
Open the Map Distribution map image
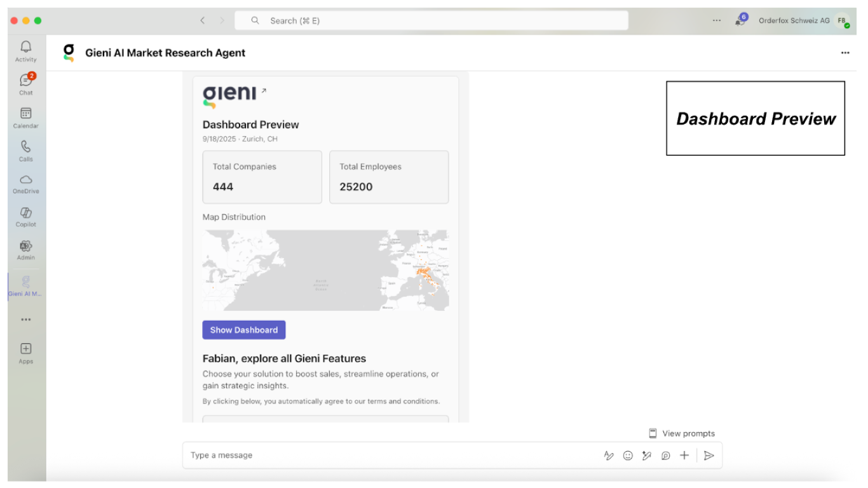pyautogui.click(x=325, y=270)
